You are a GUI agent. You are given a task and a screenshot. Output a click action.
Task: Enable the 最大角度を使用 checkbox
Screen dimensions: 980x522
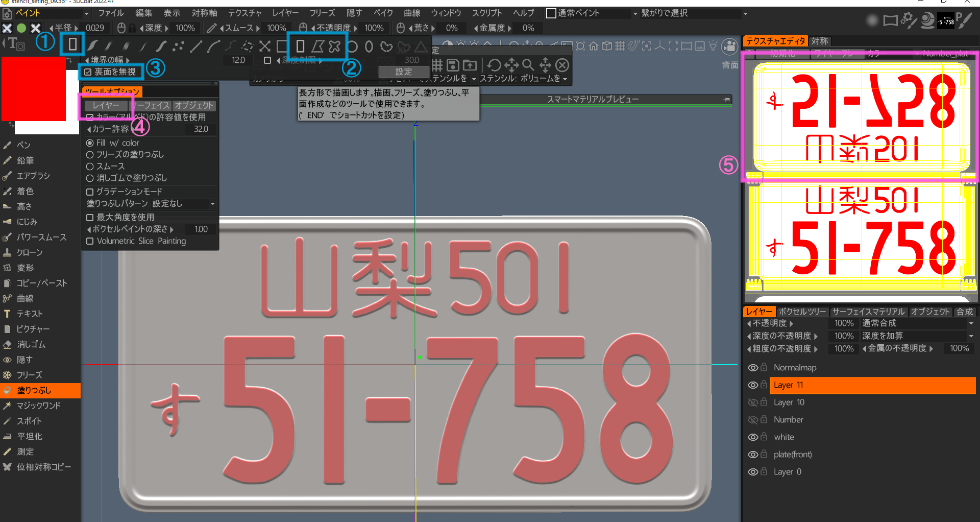90,218
